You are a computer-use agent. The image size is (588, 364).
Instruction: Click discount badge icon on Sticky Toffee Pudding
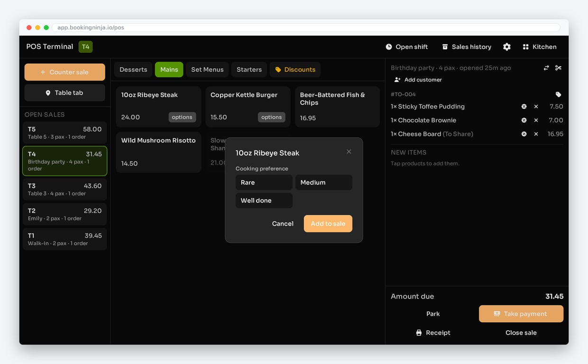pyautogui.click(x=524, y=107)
